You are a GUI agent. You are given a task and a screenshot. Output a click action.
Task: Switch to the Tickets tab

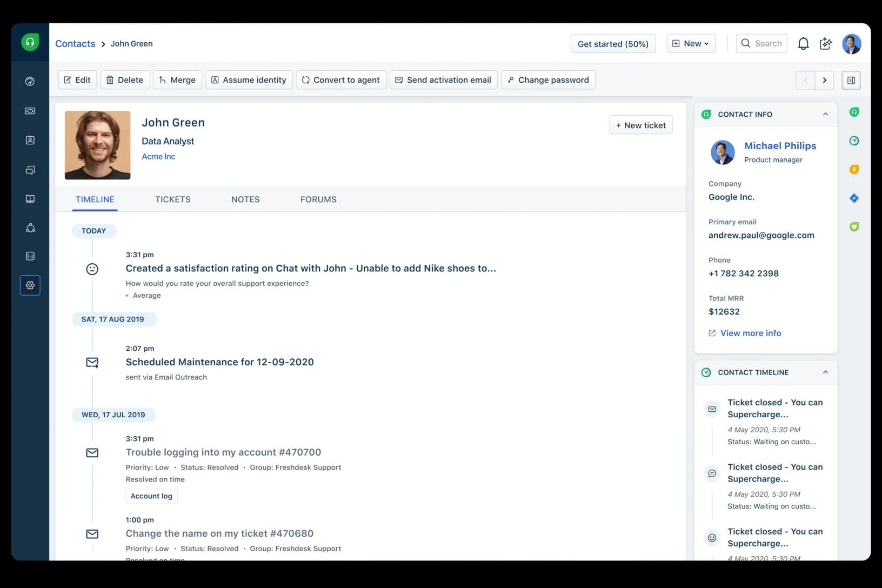(173, 199)
